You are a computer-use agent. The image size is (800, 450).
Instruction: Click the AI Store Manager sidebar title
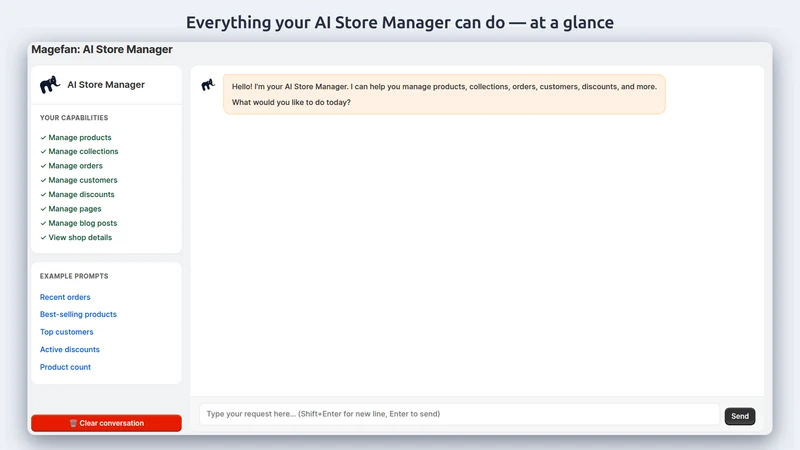pos(106,85)
